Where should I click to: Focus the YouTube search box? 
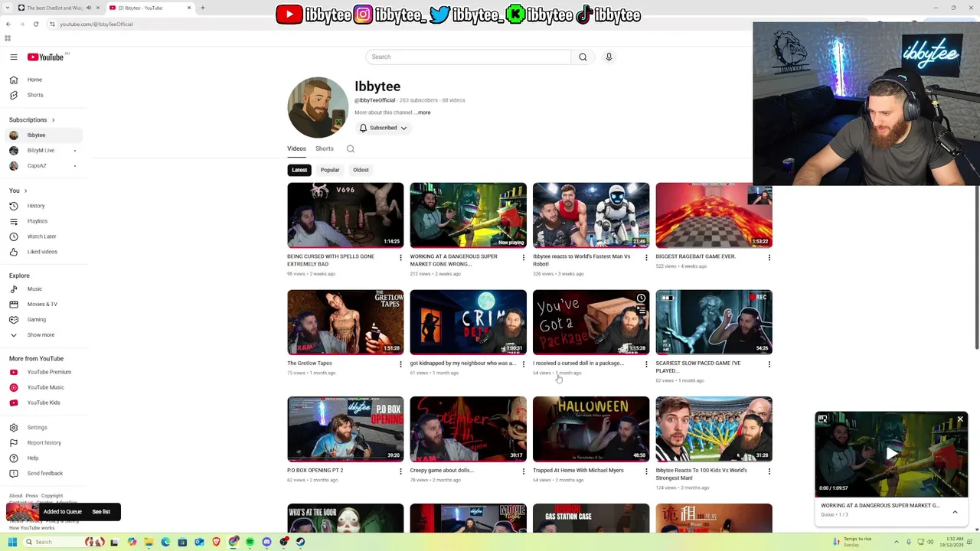pyautogui.click(x=469, y=57)
